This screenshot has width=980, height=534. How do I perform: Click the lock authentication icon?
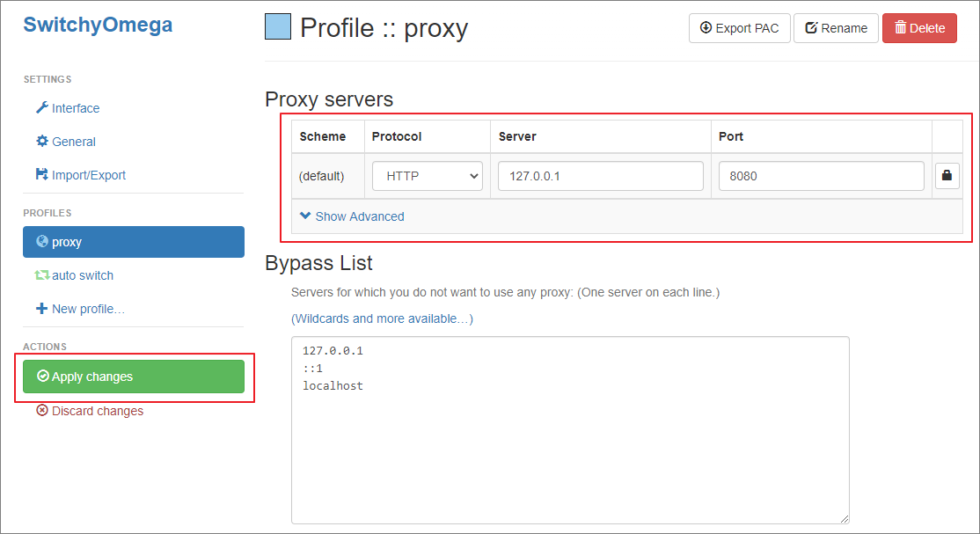pos(947,176)
